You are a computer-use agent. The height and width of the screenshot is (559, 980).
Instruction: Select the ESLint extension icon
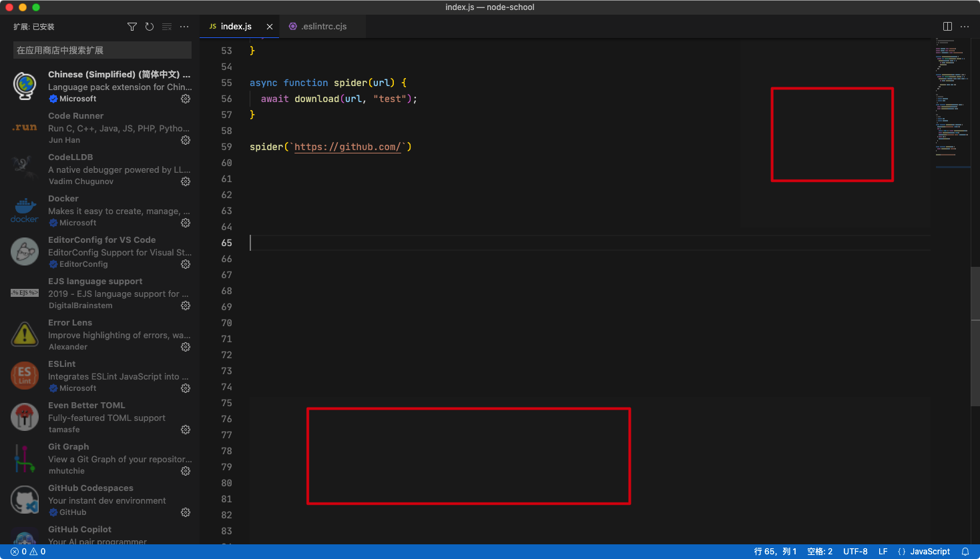pyautogui.click(x=24, y=376)
